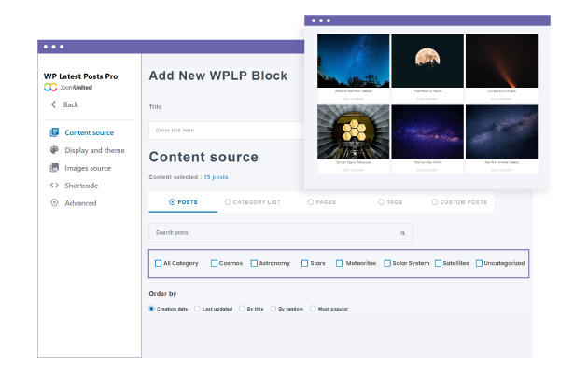Click the Advanced settings icon
The image size is (588, 373).
tap(54, 203)
